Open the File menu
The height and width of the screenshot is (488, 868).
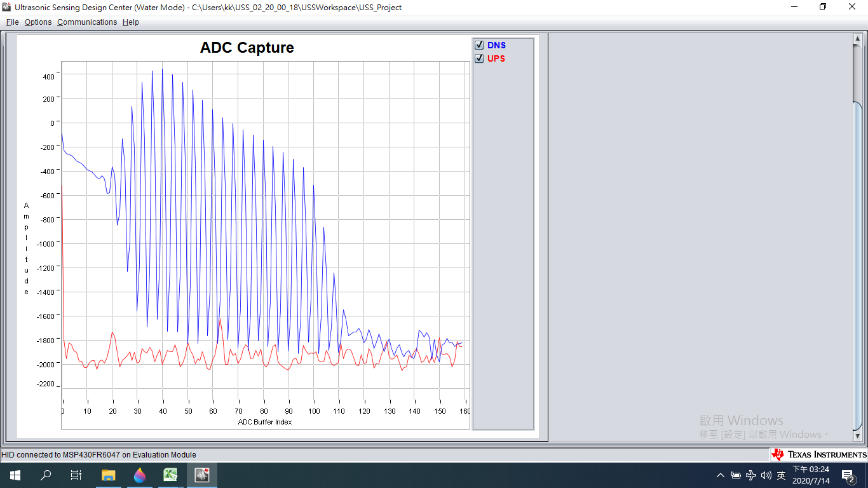(x=13, y=22)
